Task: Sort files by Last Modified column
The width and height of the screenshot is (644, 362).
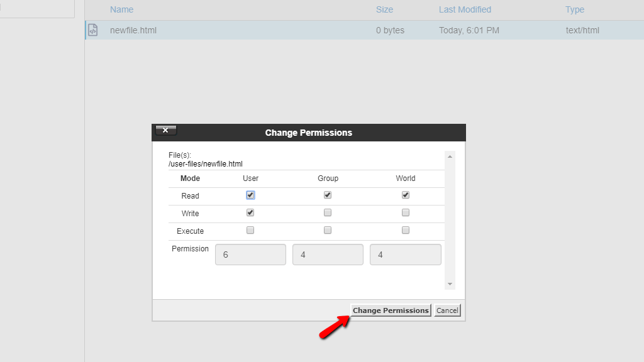Action: click(465, 9)
